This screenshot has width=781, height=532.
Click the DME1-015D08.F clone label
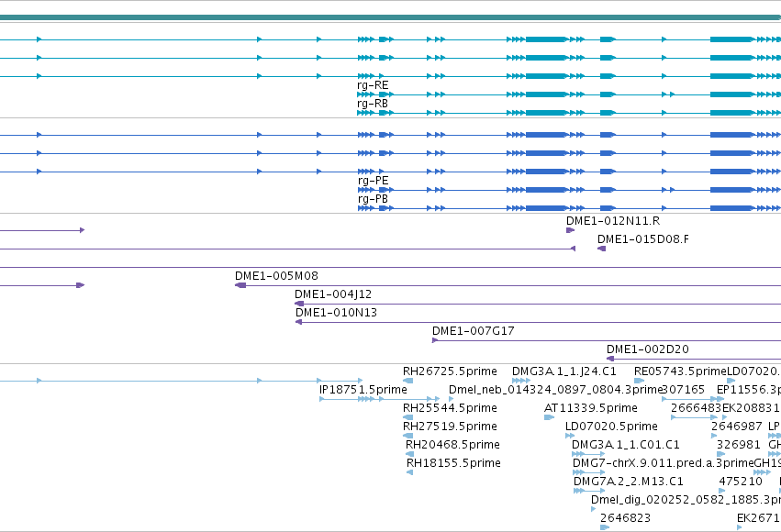pyautogui.click(x=643, y=239)
